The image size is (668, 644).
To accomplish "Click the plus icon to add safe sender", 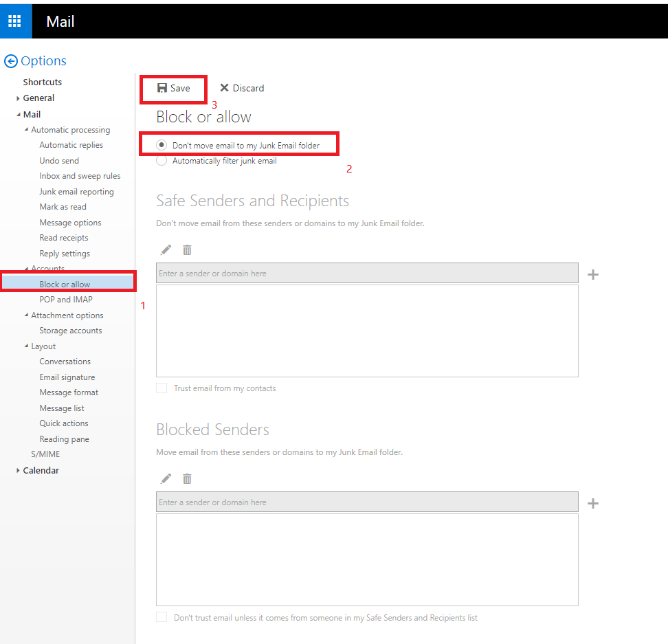I will tap(593, 274).
